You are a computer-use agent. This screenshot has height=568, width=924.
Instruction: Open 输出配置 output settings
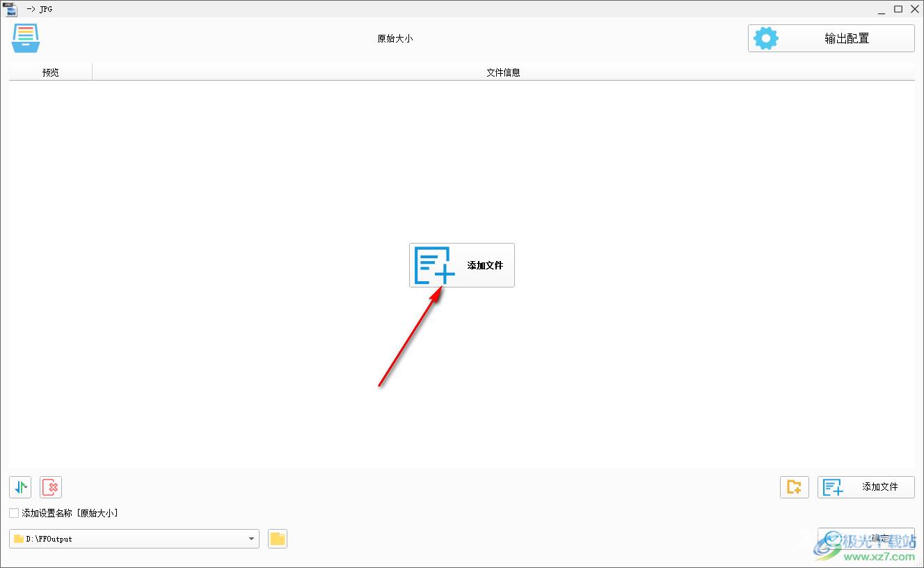831,38
